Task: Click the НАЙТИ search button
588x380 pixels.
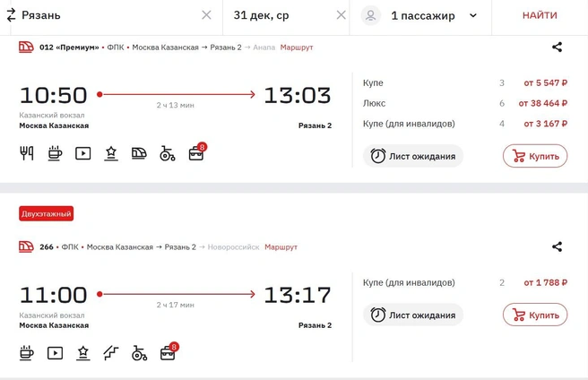Action: tap(540, 15)
